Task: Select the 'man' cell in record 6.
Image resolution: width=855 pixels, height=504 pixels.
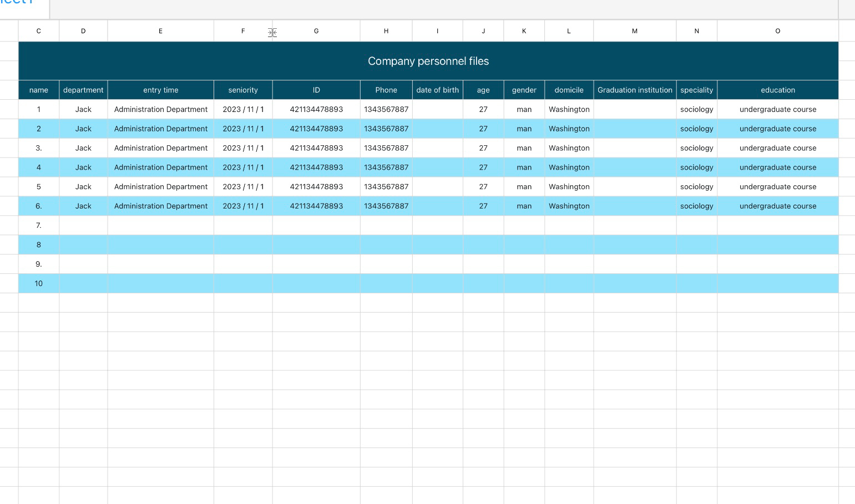Action: (x=524, y=206)
